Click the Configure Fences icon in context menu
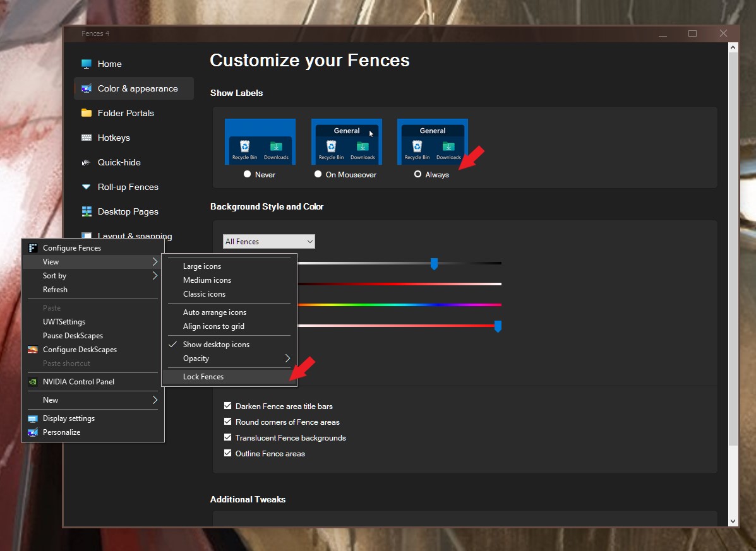This screenshot has height=551, width=756. 33,248
